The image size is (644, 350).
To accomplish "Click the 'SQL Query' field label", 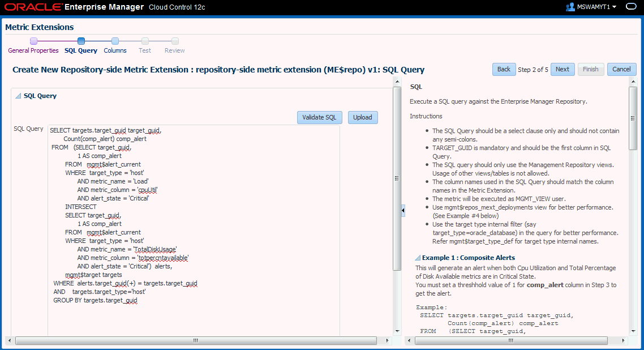I will point(28,129).
